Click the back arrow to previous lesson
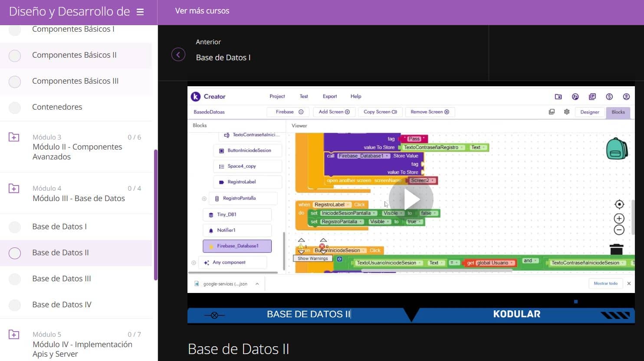The height and width of the screenshot is (361, 644). pyautogui.click(x=178, y=55)
